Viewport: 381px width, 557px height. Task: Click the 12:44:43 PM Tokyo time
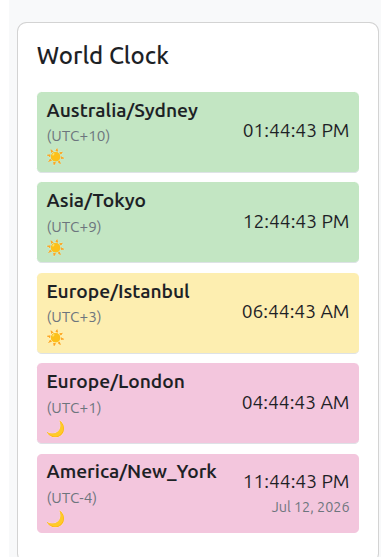[296, 222]
